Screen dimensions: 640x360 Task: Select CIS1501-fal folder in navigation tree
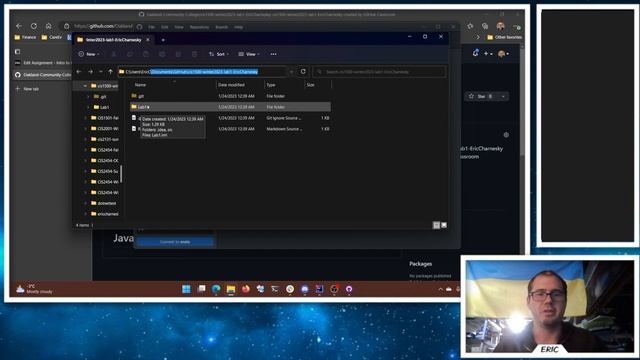[x=104, y=118]
